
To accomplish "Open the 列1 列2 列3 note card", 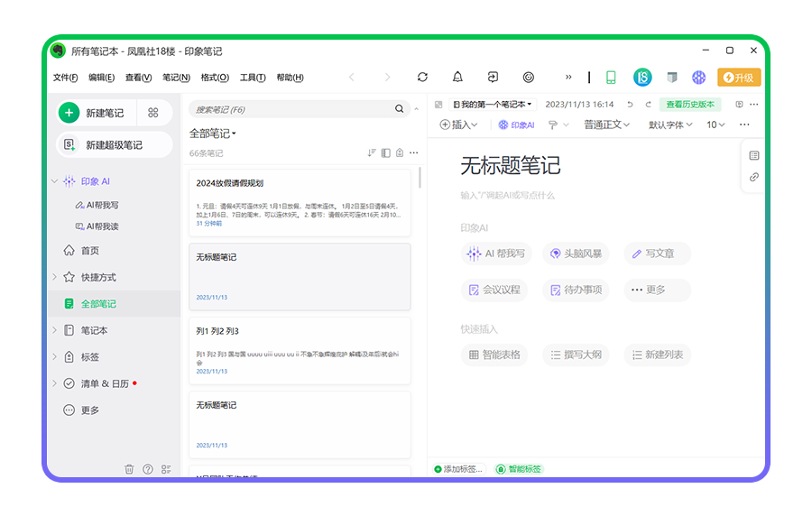I will pyautogui.click(x=300, y=351).
